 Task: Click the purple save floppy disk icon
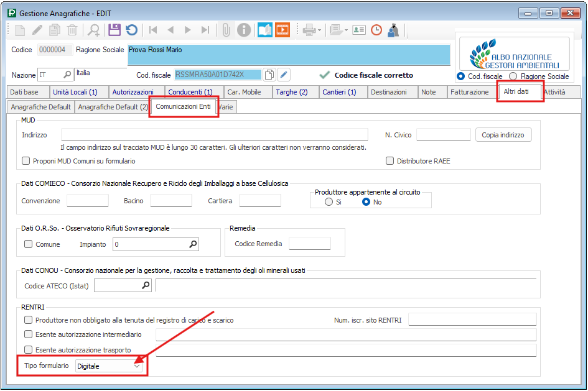click(114, 29)
